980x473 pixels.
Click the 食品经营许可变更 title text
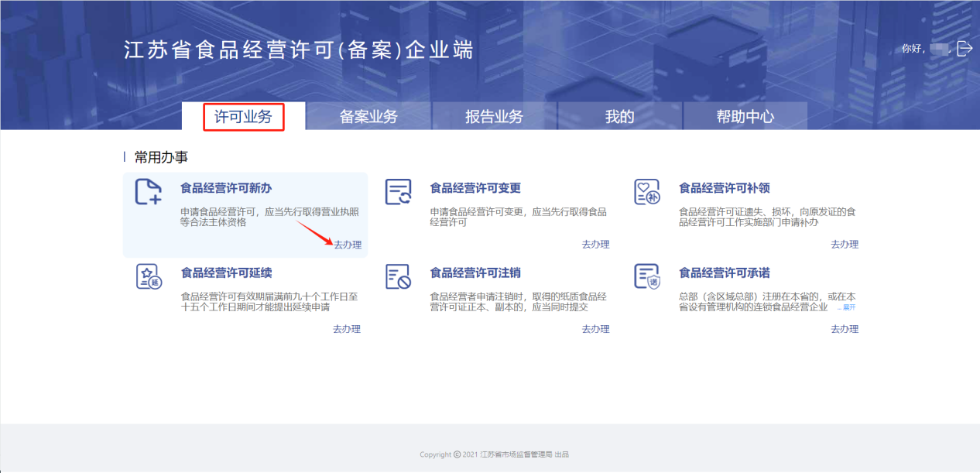(475, 188)
